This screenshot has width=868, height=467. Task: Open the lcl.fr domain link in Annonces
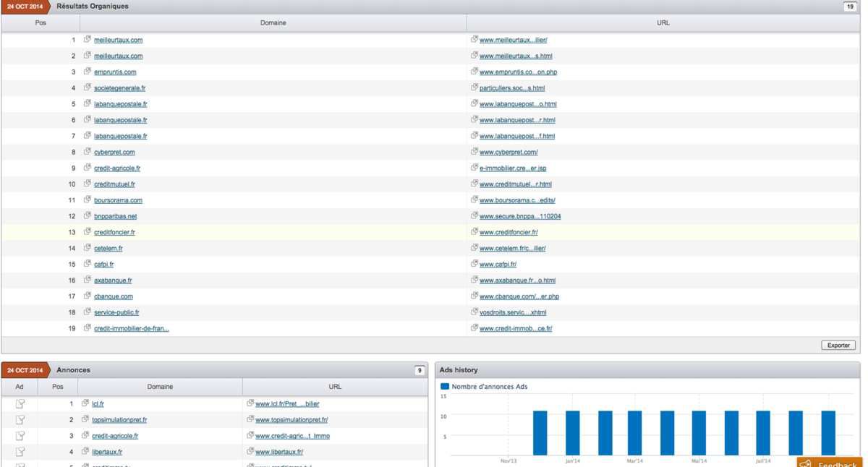(98, 403)
